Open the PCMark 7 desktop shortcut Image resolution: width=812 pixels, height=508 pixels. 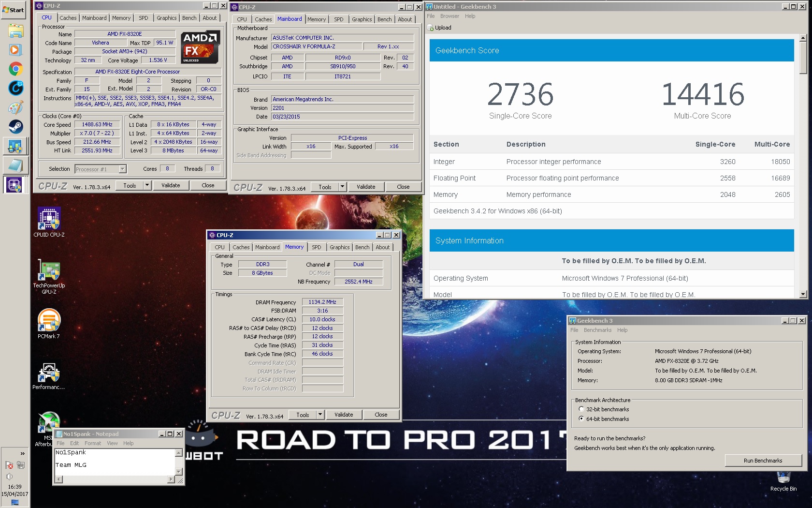(49, 323)
